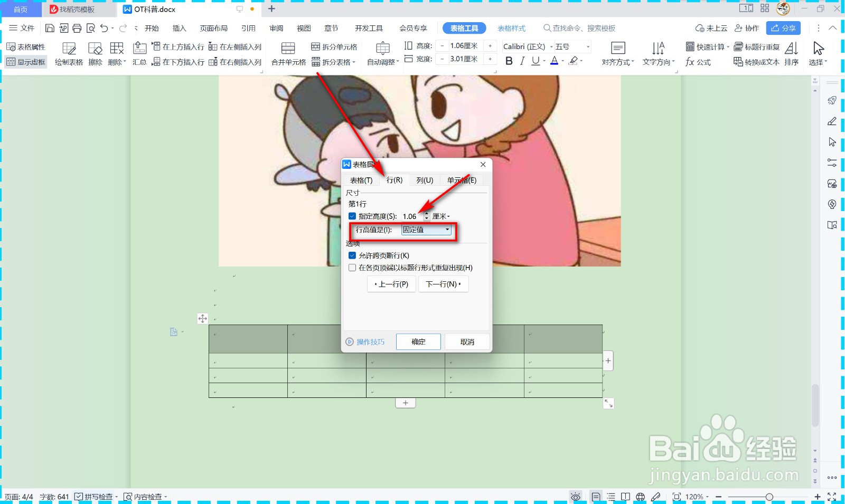This screenshot has width=845, height=504.
Task: Insert column right with 在右侧插入列
Action: coord(235,62)
